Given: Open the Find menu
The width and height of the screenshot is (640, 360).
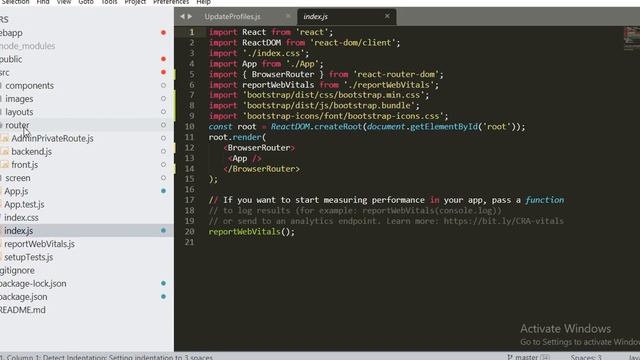Looking at the screenshot, I should pyautogui.click(x=43, y=2).
